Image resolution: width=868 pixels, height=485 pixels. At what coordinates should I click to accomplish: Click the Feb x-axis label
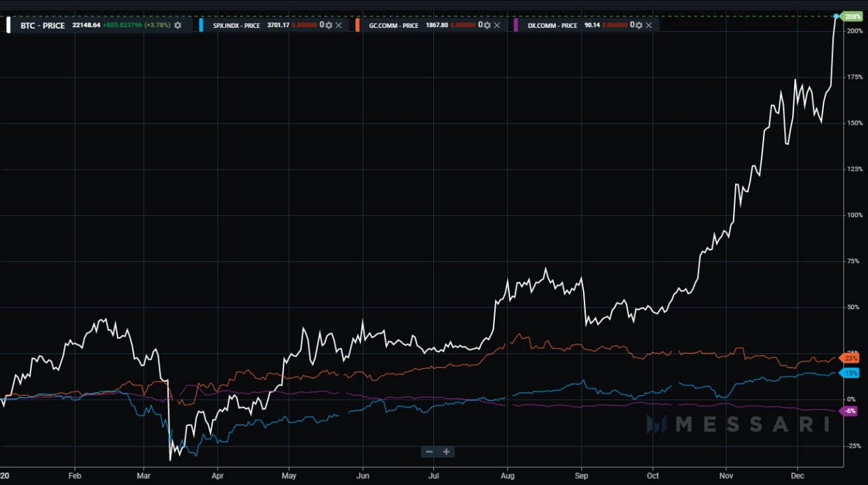(75, 476)
